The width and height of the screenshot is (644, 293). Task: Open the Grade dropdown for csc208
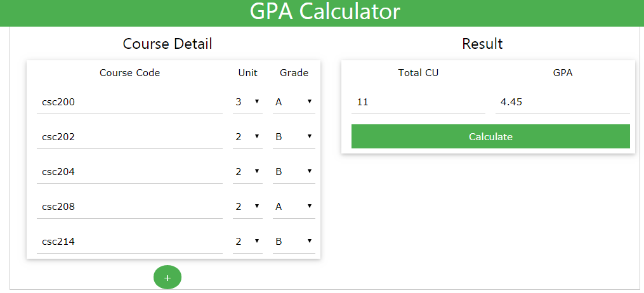click(x=294, y=206)
